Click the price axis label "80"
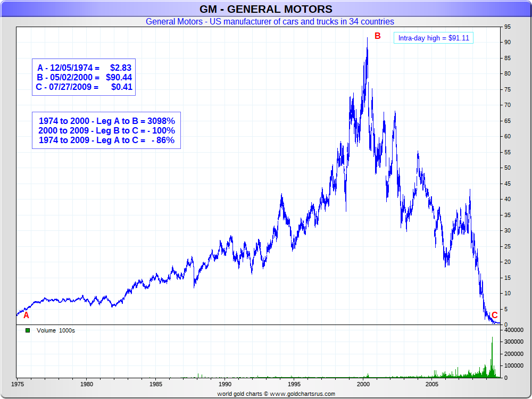The width and height of the screenshot is (532, 399). pyautogui.click(x=508, y=73)
